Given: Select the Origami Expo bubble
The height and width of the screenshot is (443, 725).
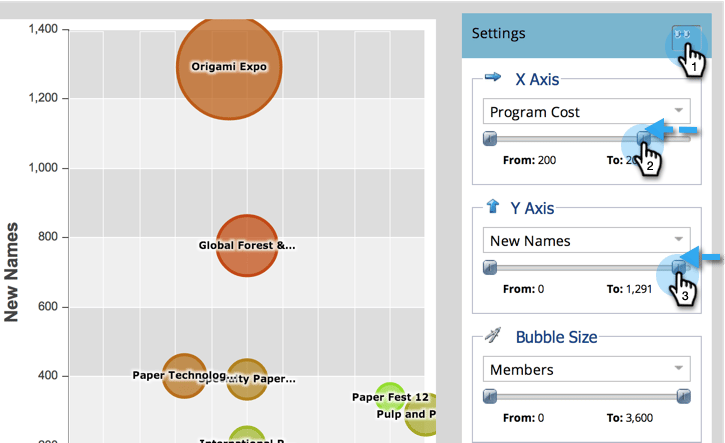Looking at the screenshot, I should (x=230, y=68).
